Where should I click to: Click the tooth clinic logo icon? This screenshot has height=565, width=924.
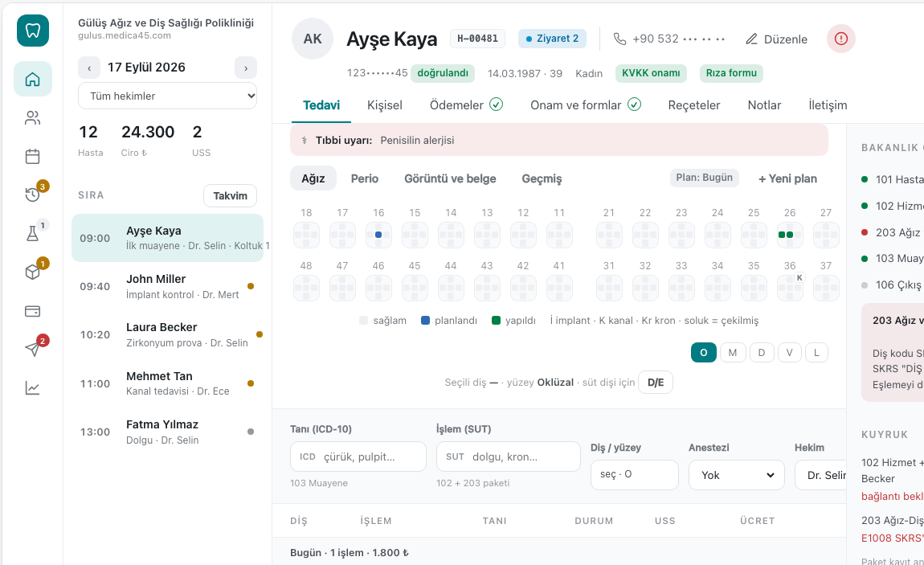(x=33, y=31)
